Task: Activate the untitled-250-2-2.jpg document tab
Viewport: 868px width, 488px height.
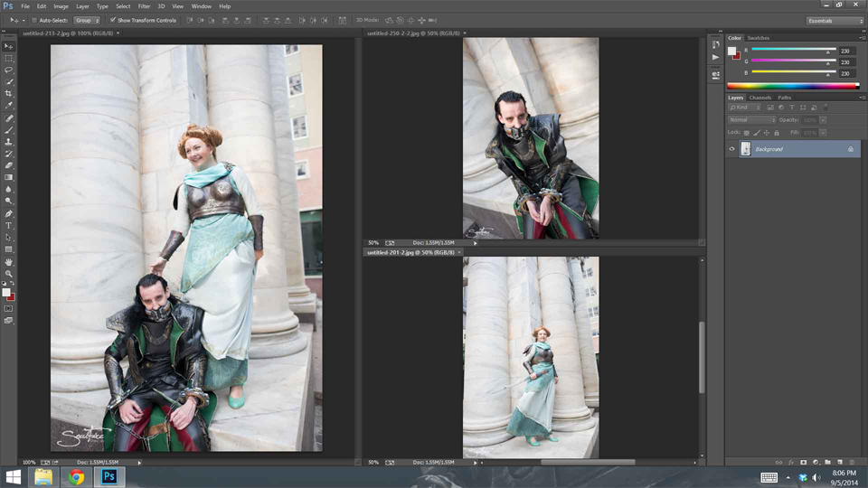Action: tap(413, 33)
